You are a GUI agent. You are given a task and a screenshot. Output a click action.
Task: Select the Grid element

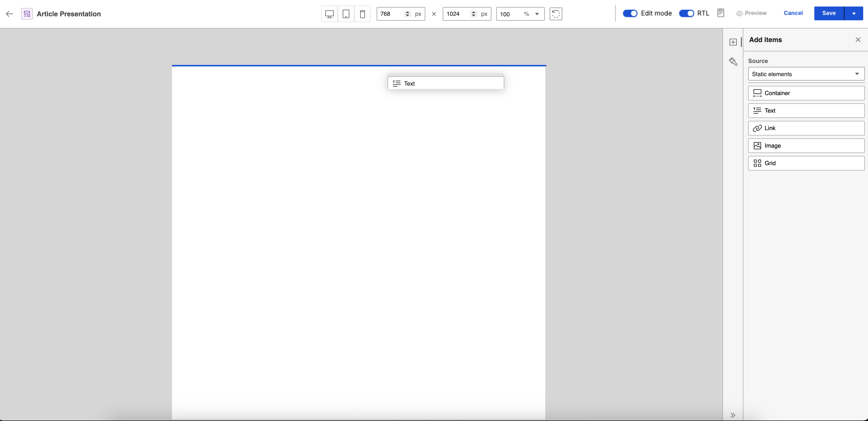pos(806,163)
